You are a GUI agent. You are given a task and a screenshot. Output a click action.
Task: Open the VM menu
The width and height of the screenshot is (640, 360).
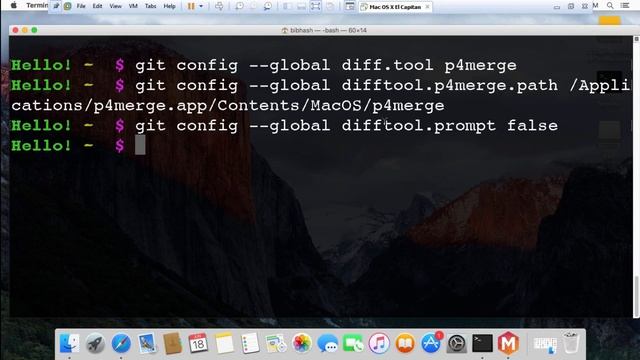(133, 6)
